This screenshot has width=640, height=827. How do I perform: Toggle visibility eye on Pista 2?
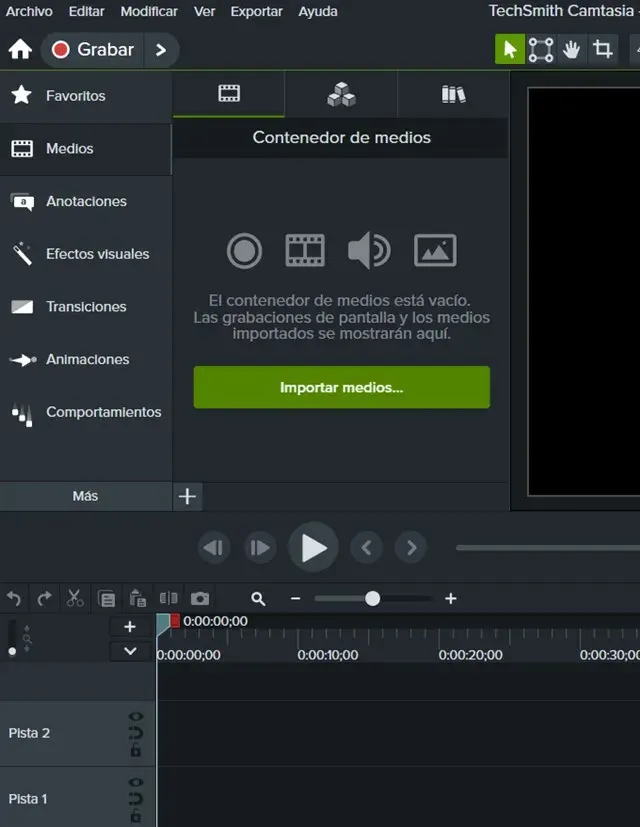pos(136,716)
